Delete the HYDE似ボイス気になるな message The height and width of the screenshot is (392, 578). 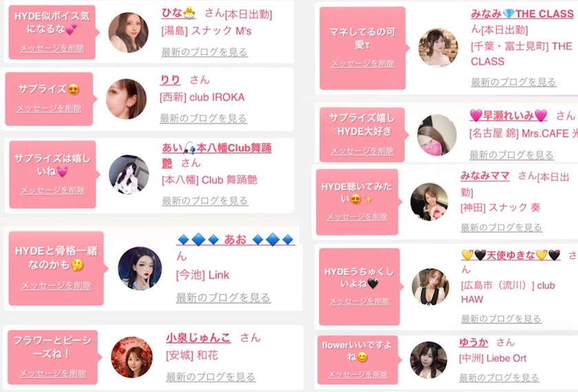(52, 48)
